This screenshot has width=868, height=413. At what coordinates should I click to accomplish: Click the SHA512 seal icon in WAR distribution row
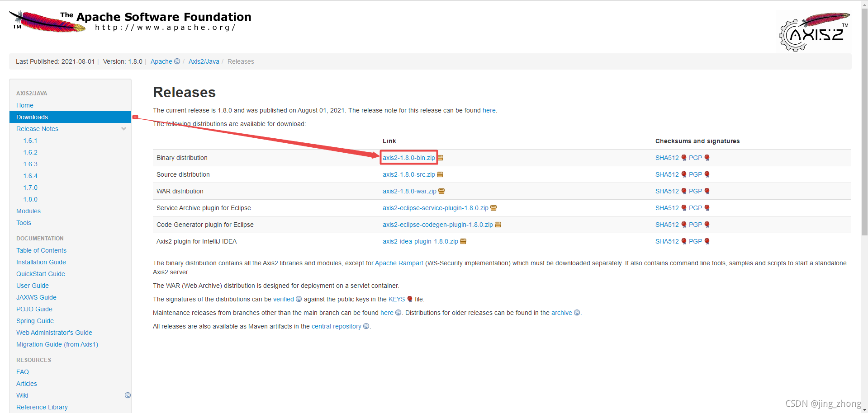(x=684, y=191)
